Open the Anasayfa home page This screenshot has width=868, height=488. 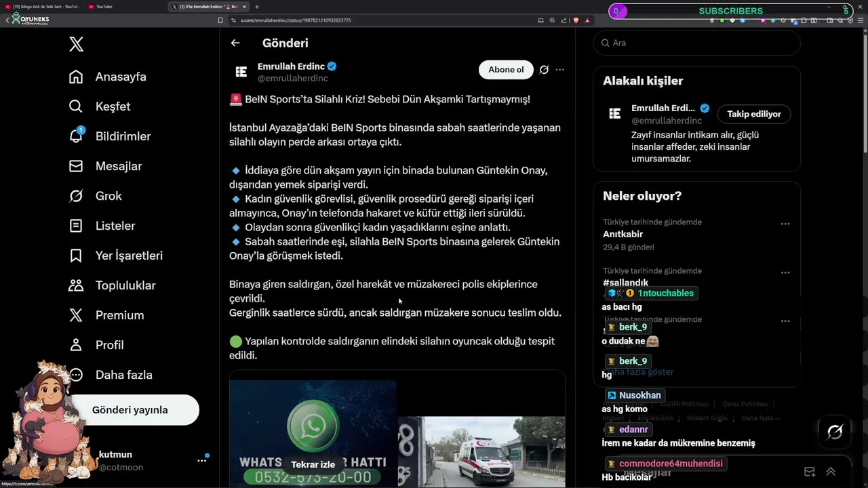108,77
